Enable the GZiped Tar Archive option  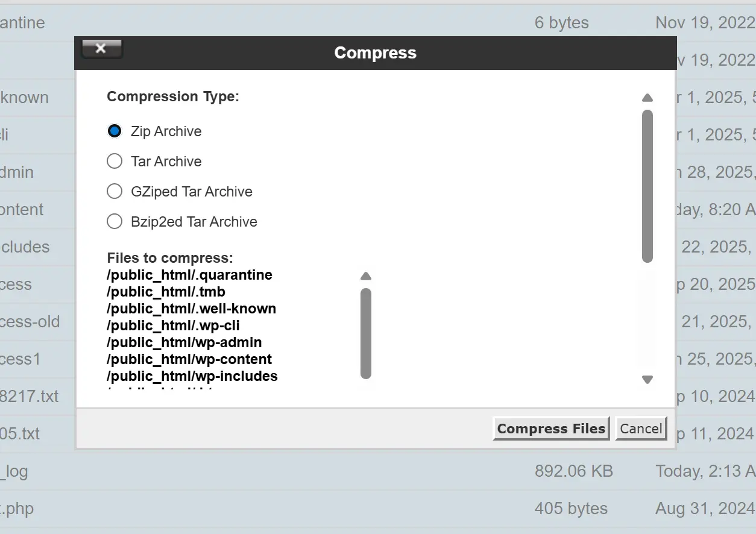pyautogui.click(x=115, y=191)
